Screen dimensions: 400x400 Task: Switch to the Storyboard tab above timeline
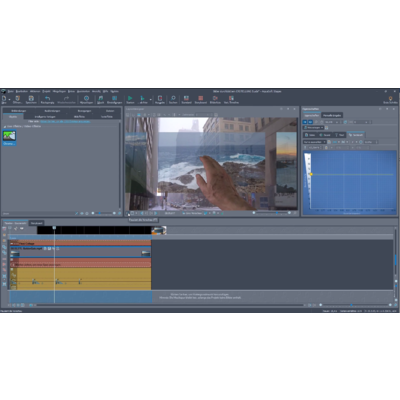pos(36,223)
